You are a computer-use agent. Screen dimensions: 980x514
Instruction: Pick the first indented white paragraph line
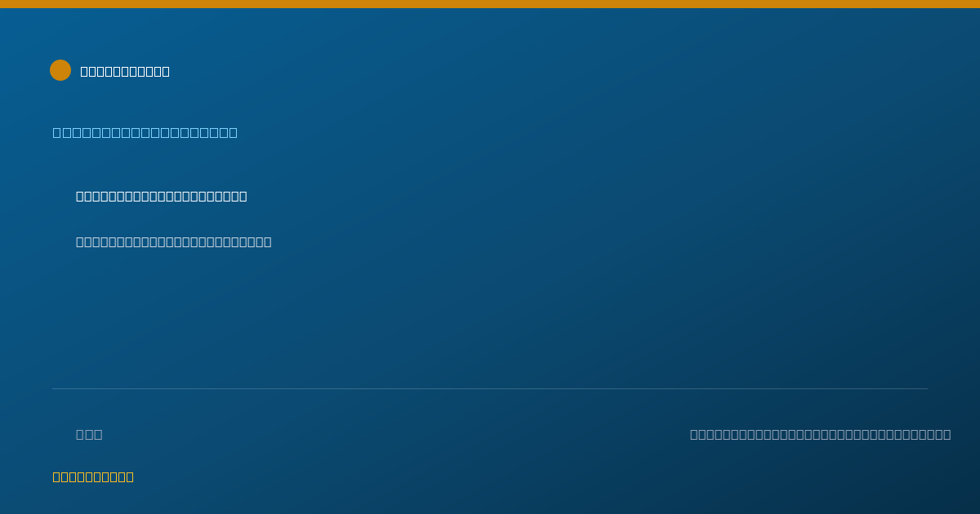click(x=162, y=196)
